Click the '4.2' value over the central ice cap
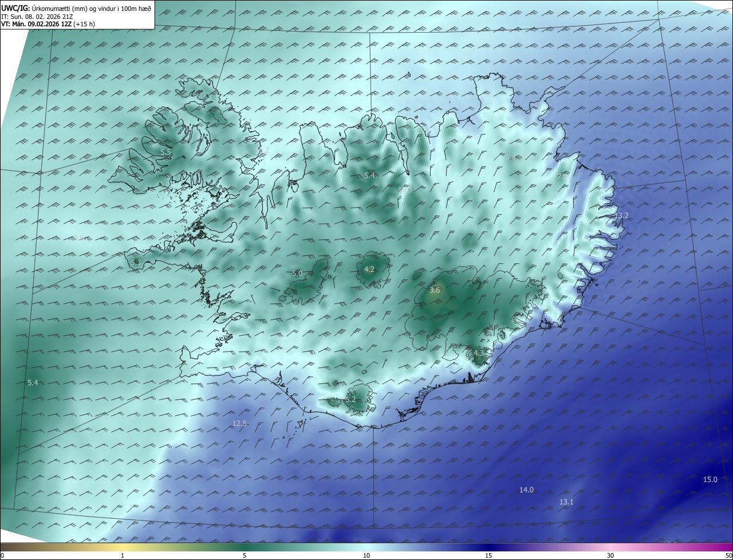 [369, 270]
